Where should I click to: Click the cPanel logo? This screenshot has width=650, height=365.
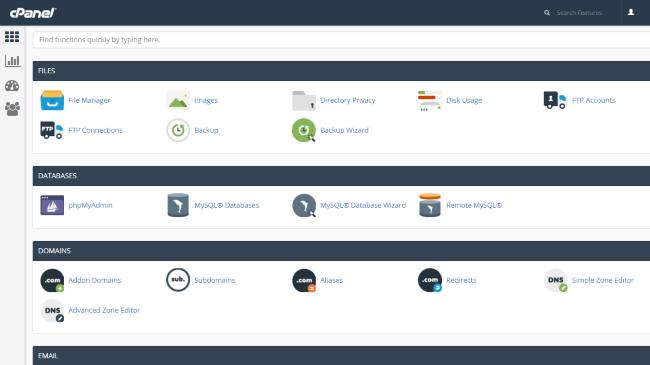point(33,13)
